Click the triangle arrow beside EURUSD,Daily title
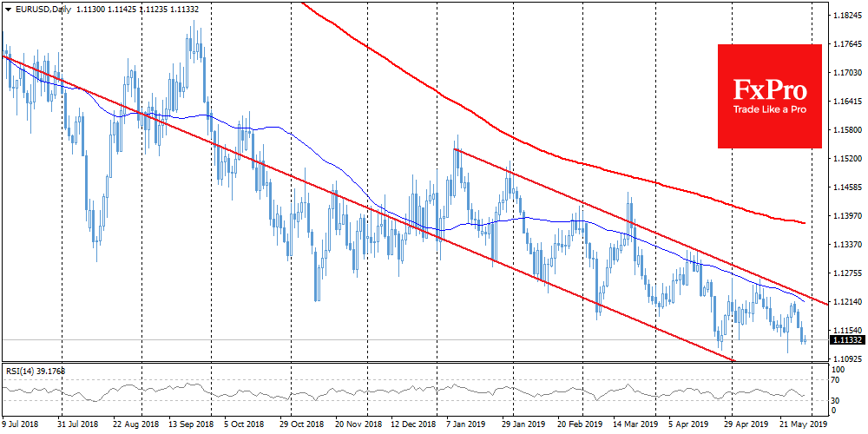Screen dimensions: 868x434 [7, 7]
